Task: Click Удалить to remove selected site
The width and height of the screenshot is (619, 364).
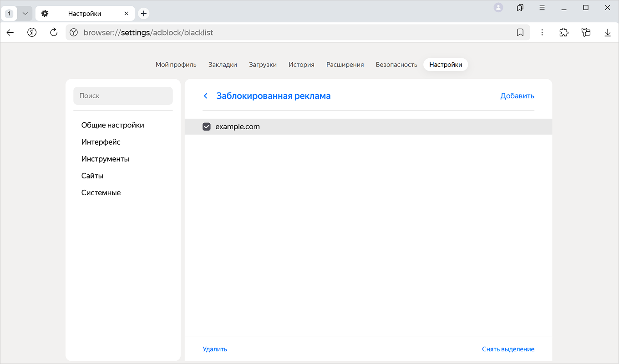Action: pos(215,349)
